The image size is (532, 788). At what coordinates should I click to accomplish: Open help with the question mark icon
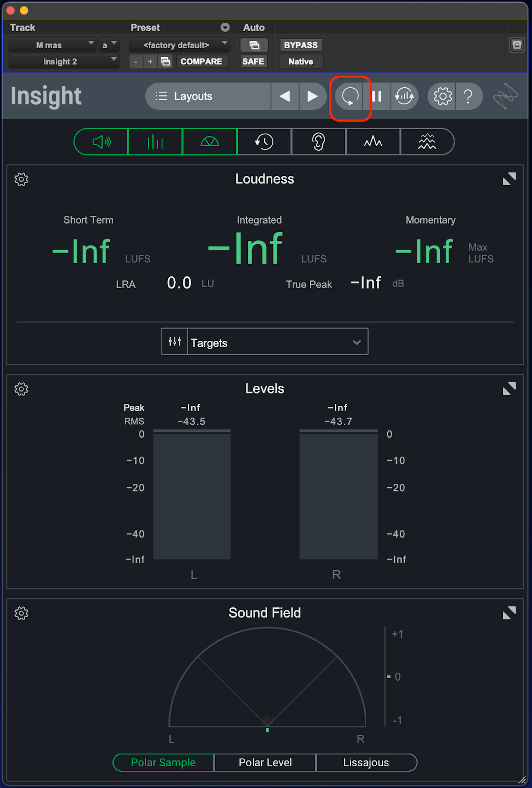pos(468,97)
